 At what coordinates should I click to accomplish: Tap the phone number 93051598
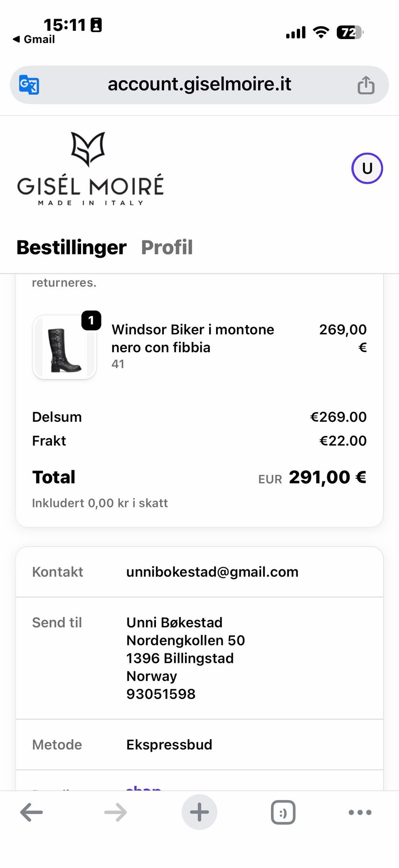[161, 694]
